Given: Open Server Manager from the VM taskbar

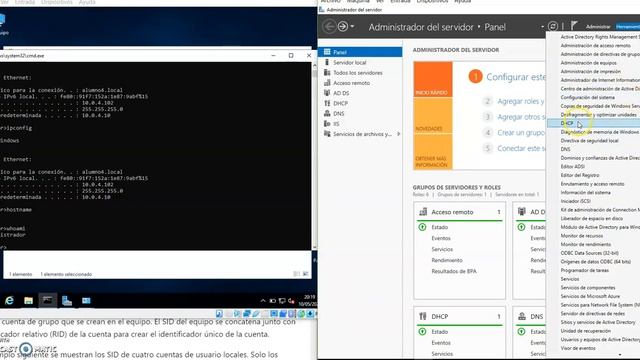Looking at the screenshot, I should pos(67,300).
